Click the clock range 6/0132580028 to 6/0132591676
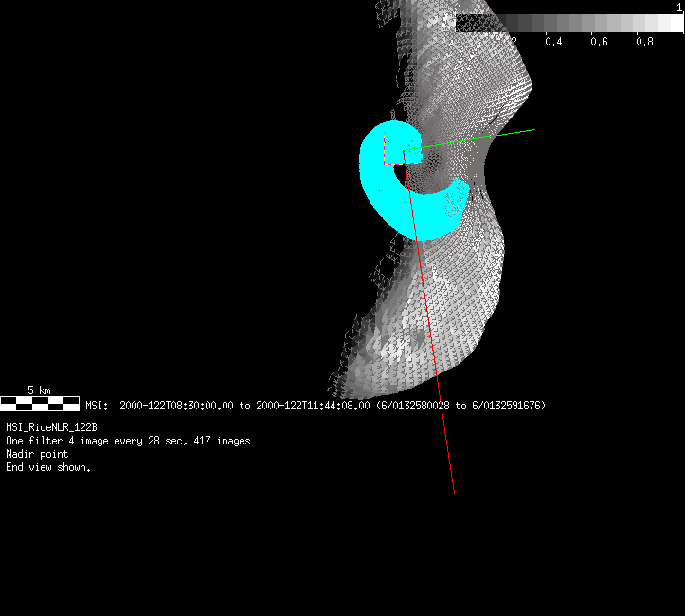This screenshot has height=616, width=685. pyautogui.click(x=461, y=406)
